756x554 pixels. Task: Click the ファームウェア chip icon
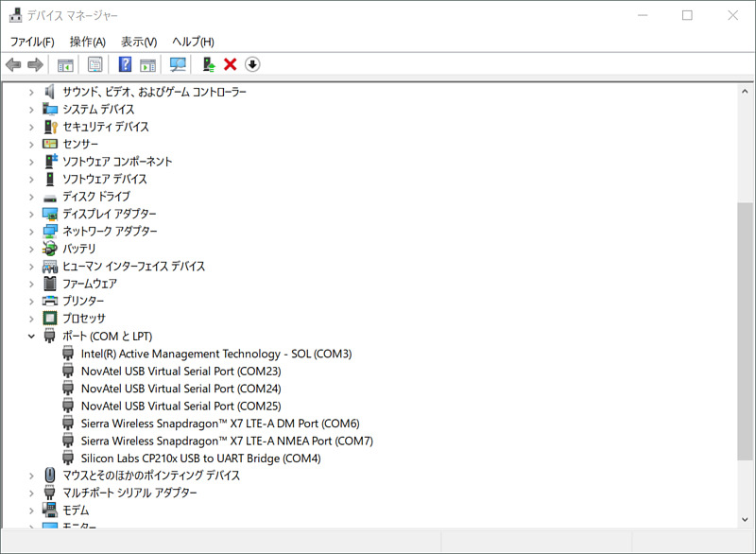(50, 284)
